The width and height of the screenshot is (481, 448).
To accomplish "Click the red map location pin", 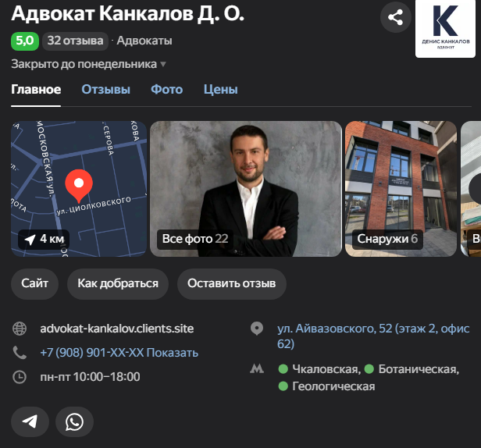I will (78, 183).
